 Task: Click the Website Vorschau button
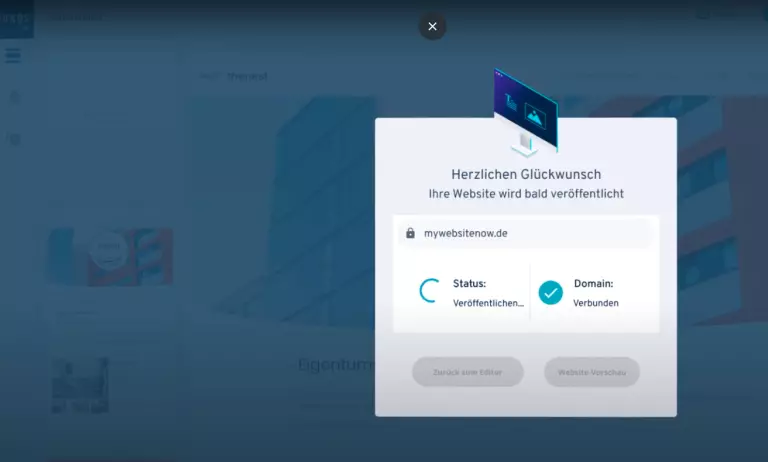[x=592, y=372]
